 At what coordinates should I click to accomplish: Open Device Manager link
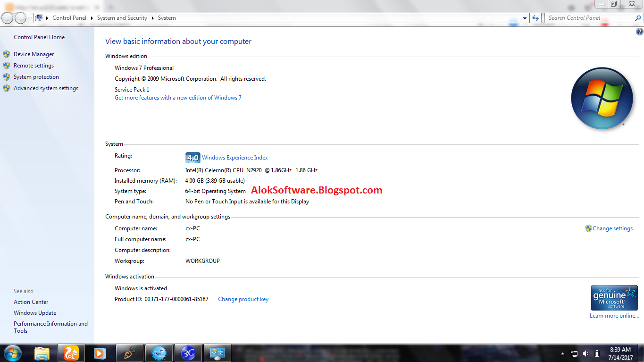33,54
